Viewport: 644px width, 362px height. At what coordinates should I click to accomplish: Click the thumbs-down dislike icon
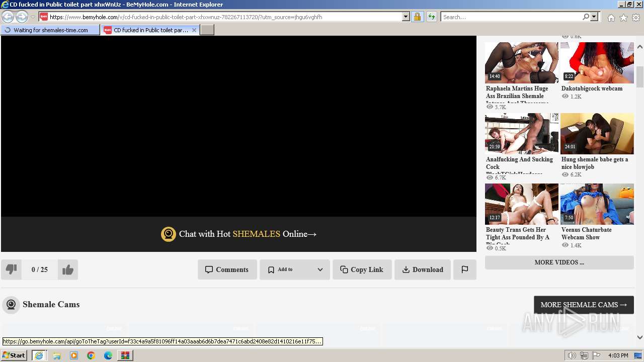click(11, 269)
